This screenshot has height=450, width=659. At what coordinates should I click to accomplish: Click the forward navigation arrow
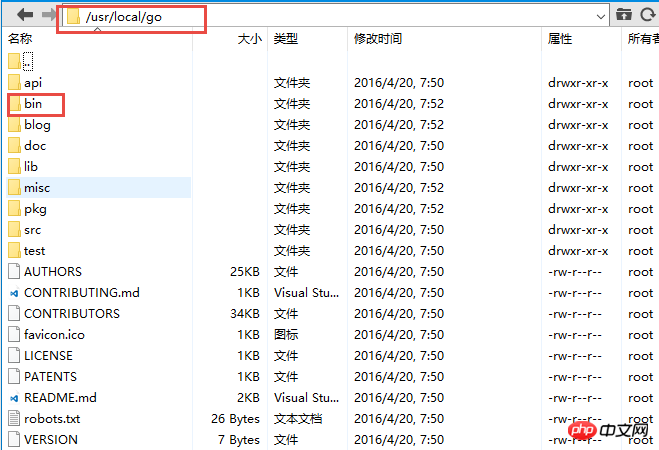(49, 15)
